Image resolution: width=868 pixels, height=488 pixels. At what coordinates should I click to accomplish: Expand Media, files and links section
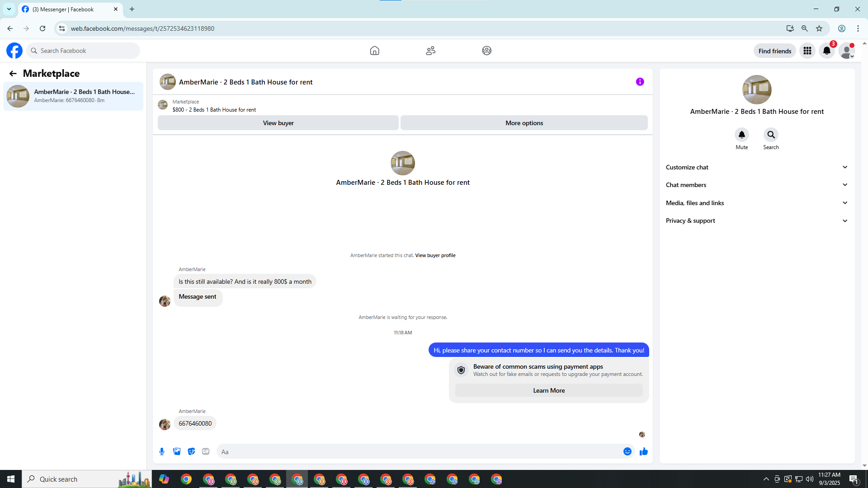tap(757, 203)
